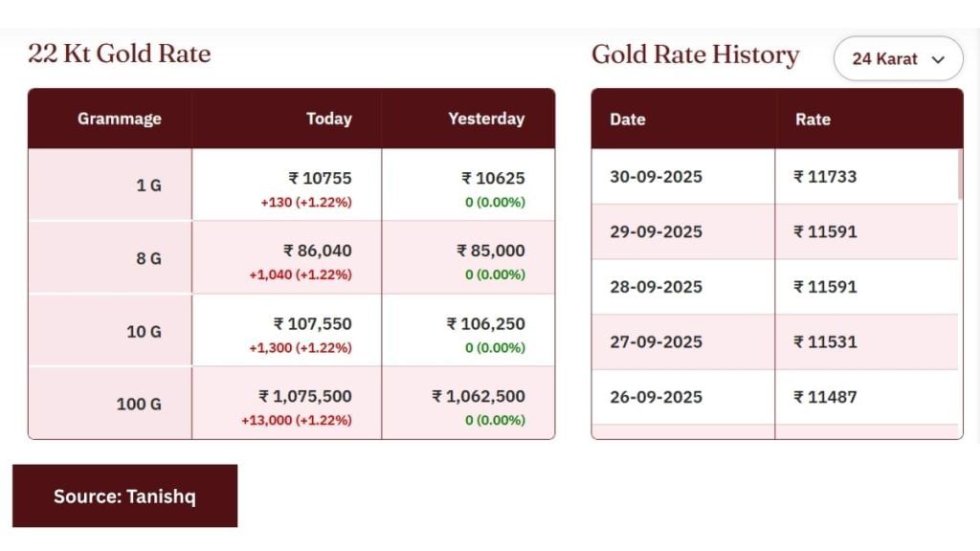Click the Source: Tanishq button

[125, 496]
